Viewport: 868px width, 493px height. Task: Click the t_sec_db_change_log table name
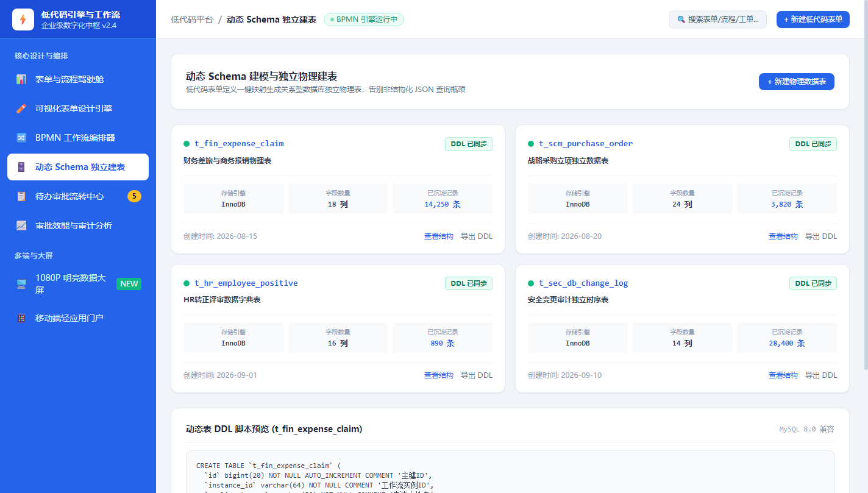tap(583, 283)
